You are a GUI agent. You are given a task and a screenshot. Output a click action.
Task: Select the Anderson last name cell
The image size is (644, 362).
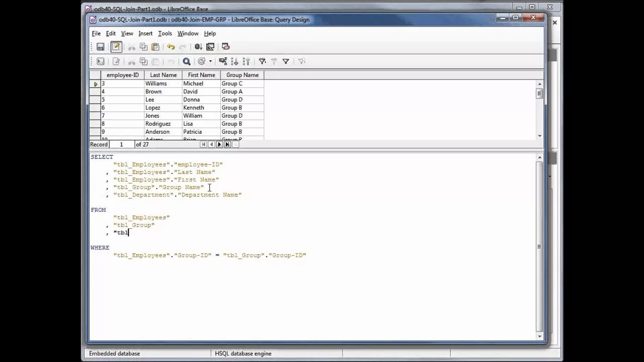163,132
